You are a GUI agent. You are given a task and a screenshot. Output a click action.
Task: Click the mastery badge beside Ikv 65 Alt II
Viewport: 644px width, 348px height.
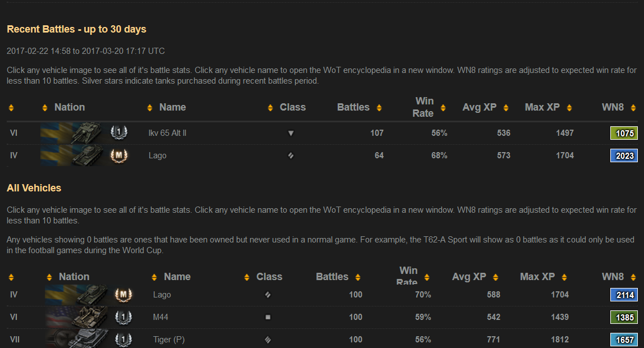tap(119, 133)
